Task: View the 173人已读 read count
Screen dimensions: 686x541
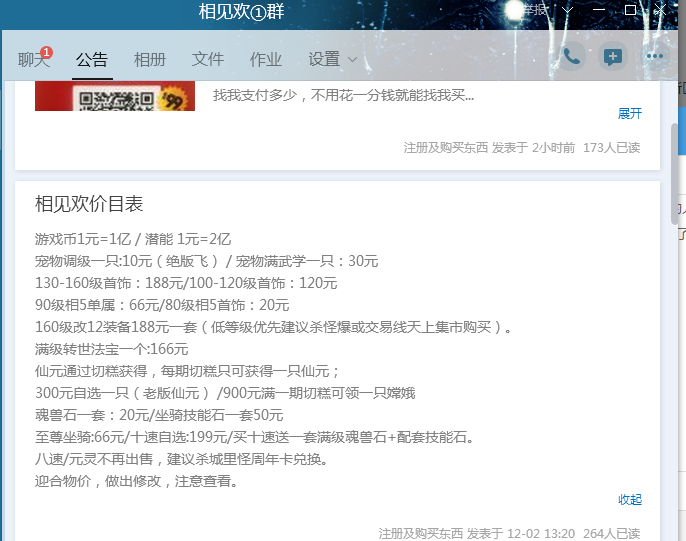Action: [611, 147]
